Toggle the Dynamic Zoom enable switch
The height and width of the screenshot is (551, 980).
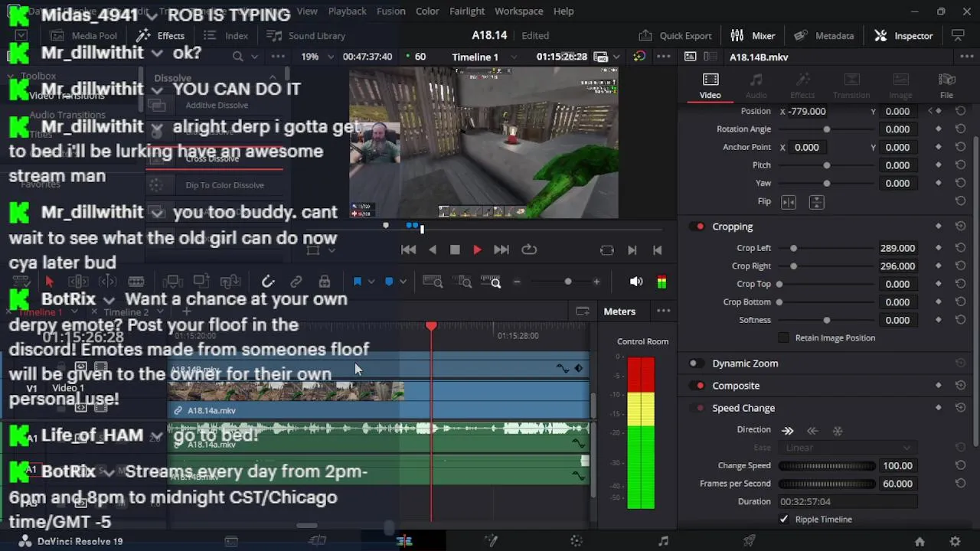pos(695,364)
